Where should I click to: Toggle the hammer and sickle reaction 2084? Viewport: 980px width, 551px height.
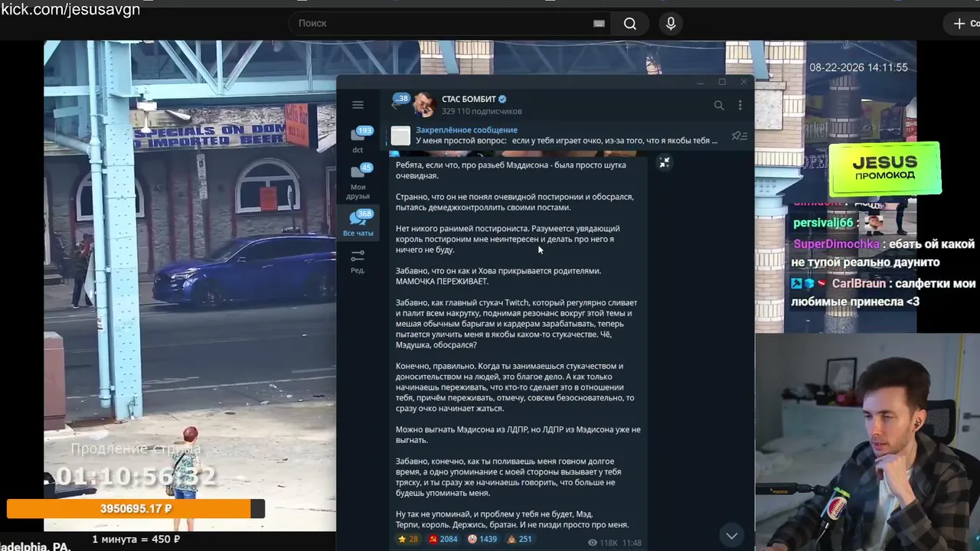point(443,540)
